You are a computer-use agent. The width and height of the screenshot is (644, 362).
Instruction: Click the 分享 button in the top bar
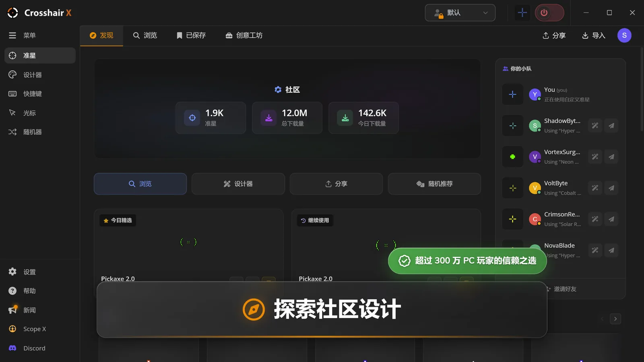pos(554,35)
